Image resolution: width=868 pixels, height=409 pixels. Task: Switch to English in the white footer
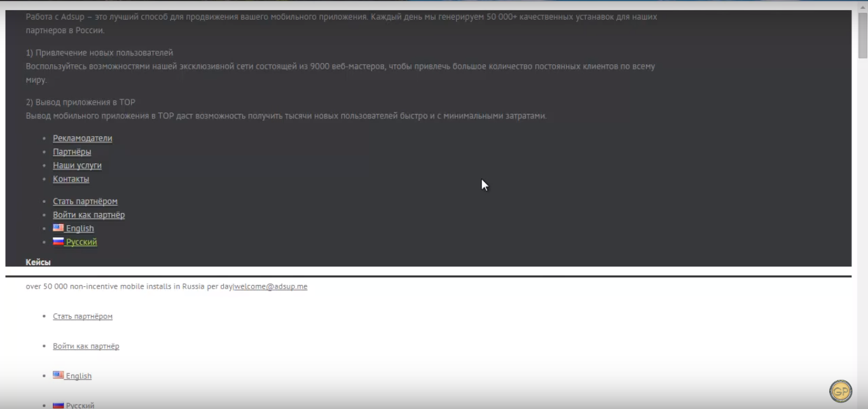[x=79, y=376]
